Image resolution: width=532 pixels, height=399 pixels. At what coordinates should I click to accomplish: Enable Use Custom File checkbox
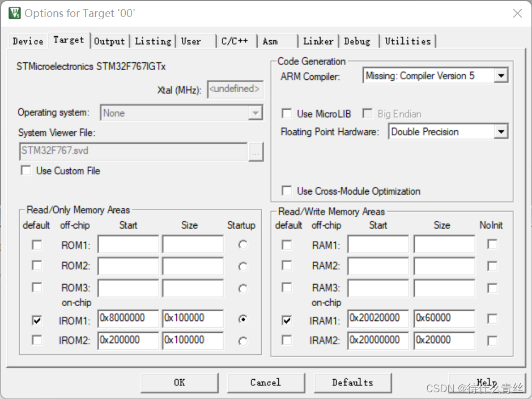[26, 170]
